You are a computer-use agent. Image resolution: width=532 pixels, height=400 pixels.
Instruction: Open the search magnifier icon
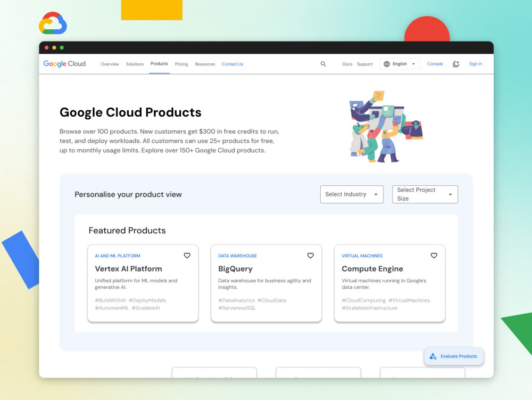pos(323,64)
